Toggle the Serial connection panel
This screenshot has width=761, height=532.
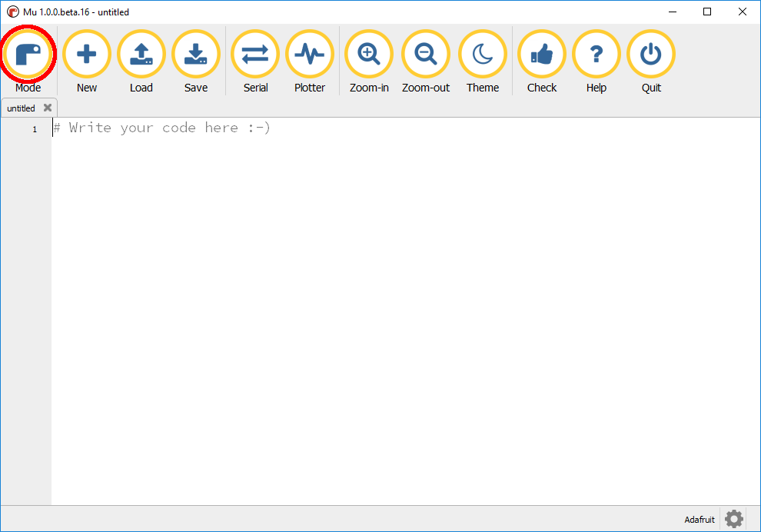[x=255, y=55]
